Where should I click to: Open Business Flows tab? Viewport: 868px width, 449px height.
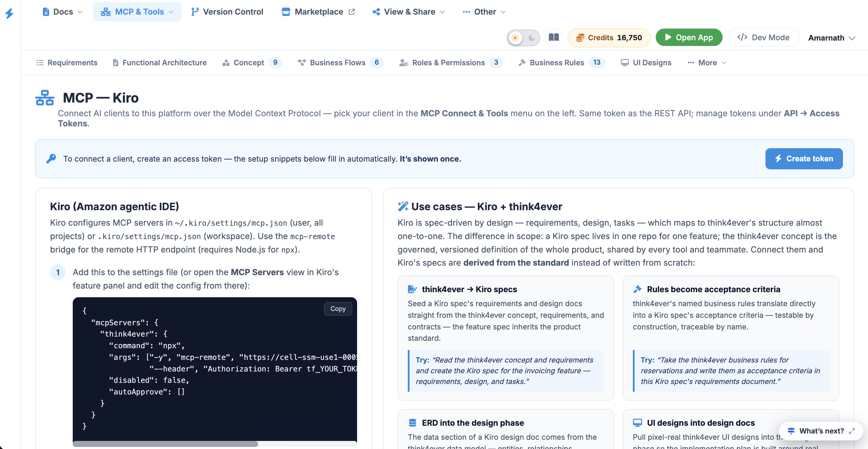340,62
